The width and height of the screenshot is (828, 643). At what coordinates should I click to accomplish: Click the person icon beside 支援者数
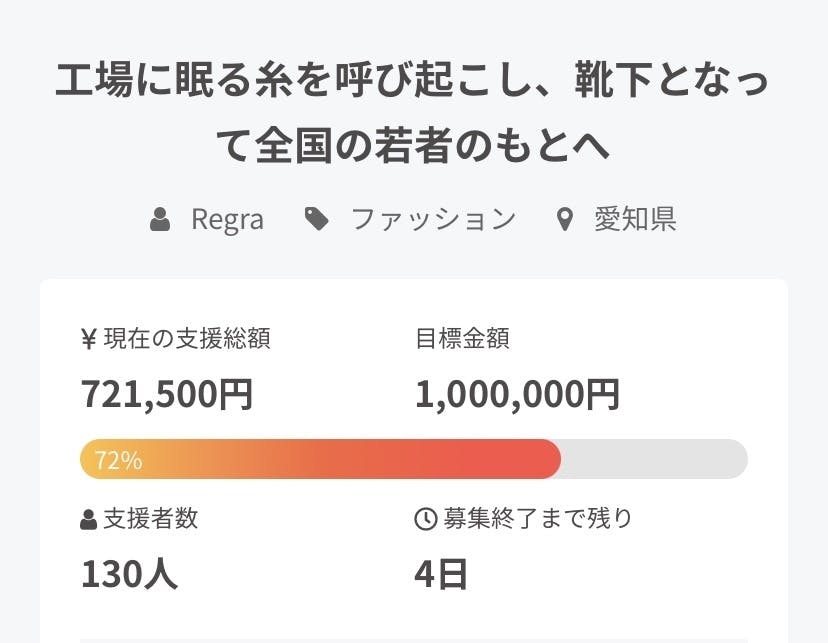(x=88, y=520)
